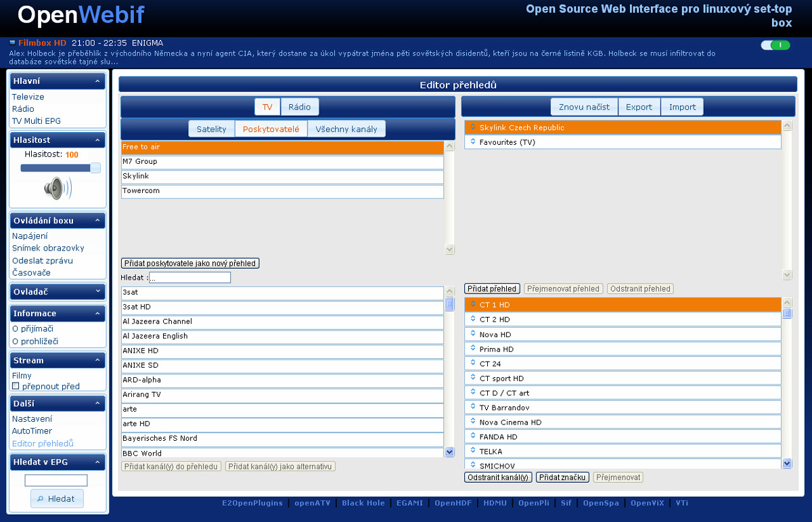Click down arrow of right channel list scrollbar
Viewport: 812px width, 522px height.
tap(787, 463)
